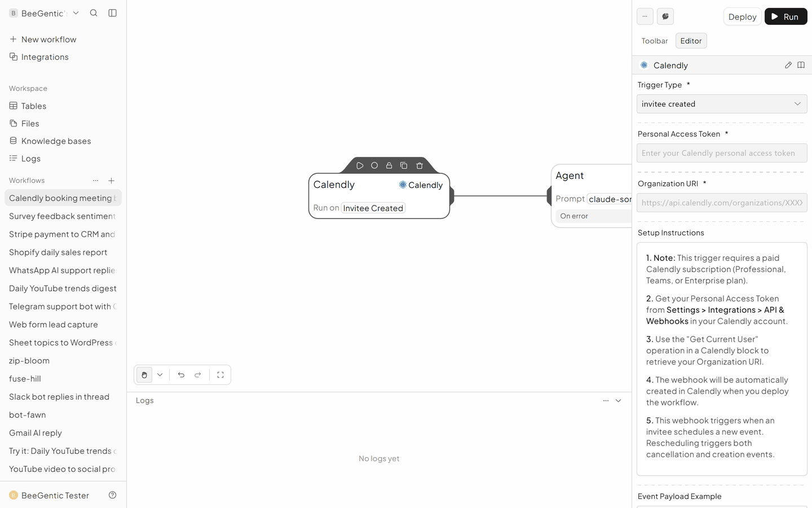Open YouTube video to social workflow
The image size is (812, 508).
[63, 469]
